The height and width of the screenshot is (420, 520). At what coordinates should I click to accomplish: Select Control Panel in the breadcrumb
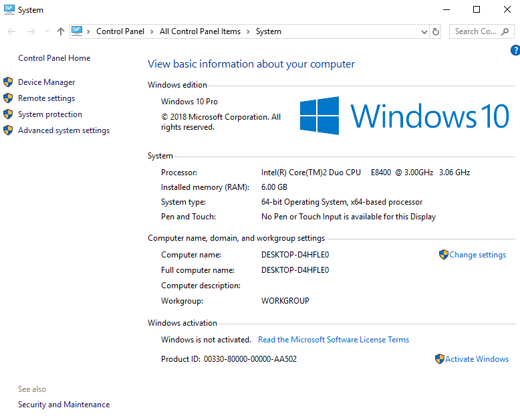tap(120, 31)
